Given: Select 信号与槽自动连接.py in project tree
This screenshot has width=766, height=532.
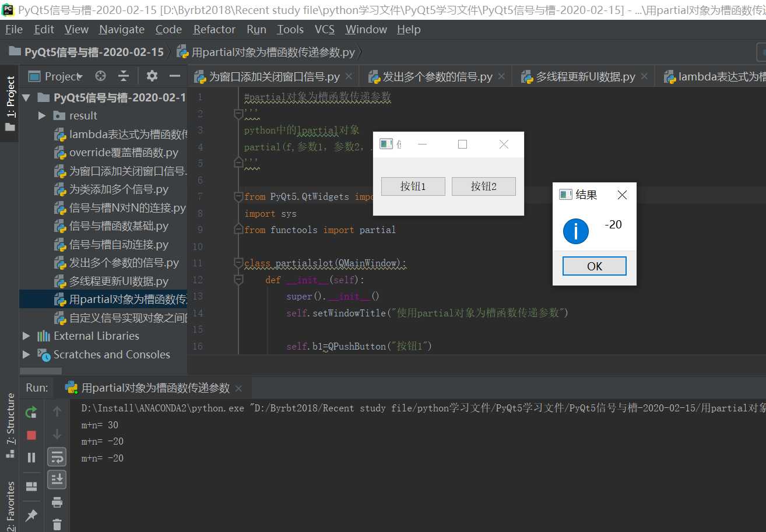Looking at the screenshot, I should coord(112,244).
